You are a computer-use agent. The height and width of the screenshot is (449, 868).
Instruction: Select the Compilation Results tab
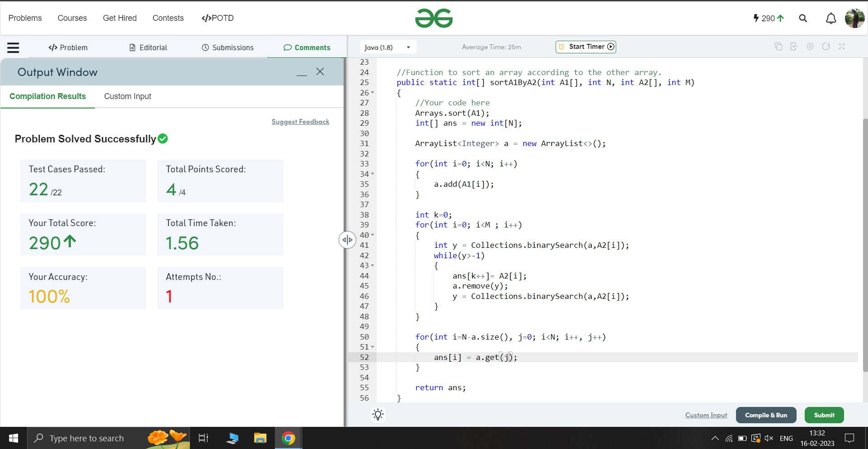tap(47, 96)
